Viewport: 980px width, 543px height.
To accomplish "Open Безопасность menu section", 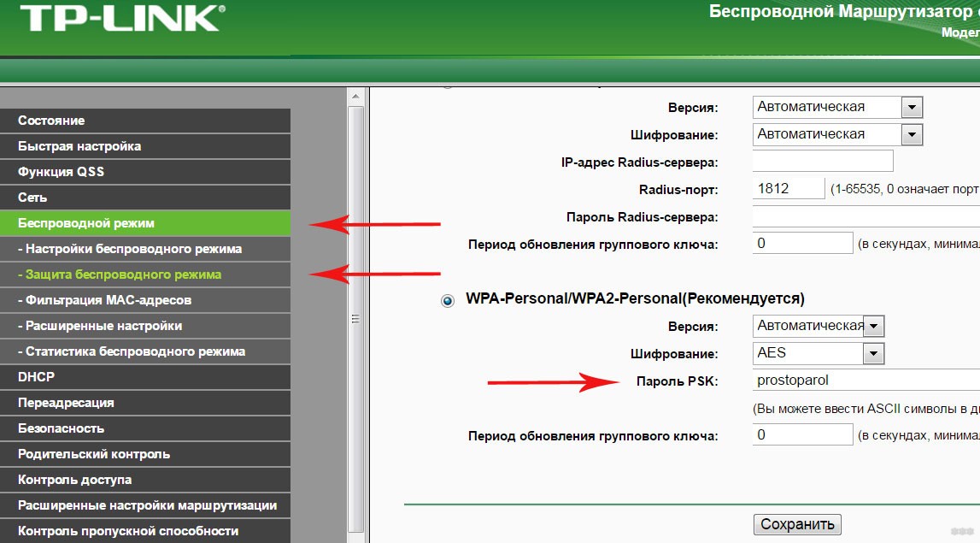I will pos(145,428).
